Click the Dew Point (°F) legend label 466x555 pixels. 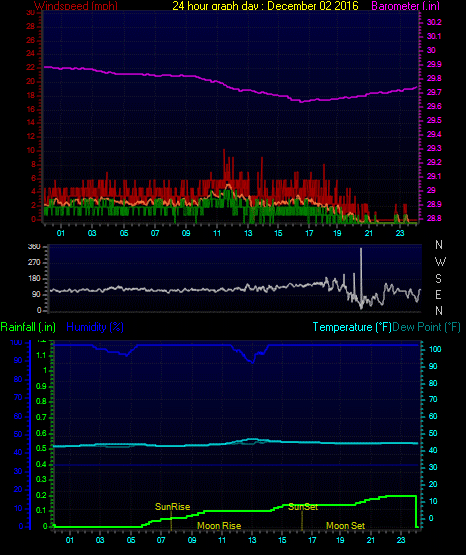[426, 327]
